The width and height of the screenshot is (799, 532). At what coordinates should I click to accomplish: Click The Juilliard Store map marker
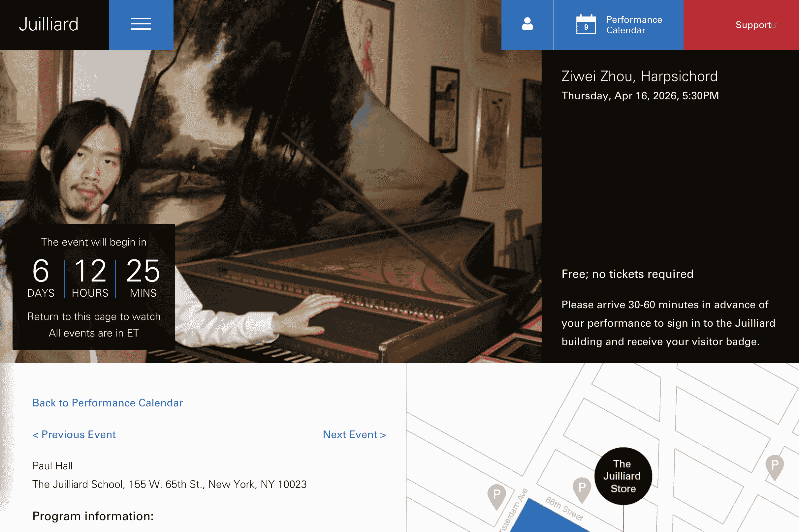pyautogui.click(x=623, y=476)
